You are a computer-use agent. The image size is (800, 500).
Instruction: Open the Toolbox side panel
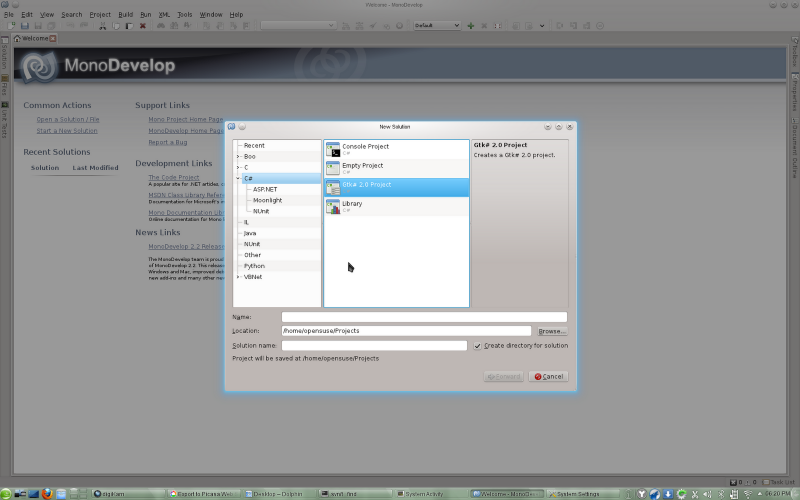(795, 52)
